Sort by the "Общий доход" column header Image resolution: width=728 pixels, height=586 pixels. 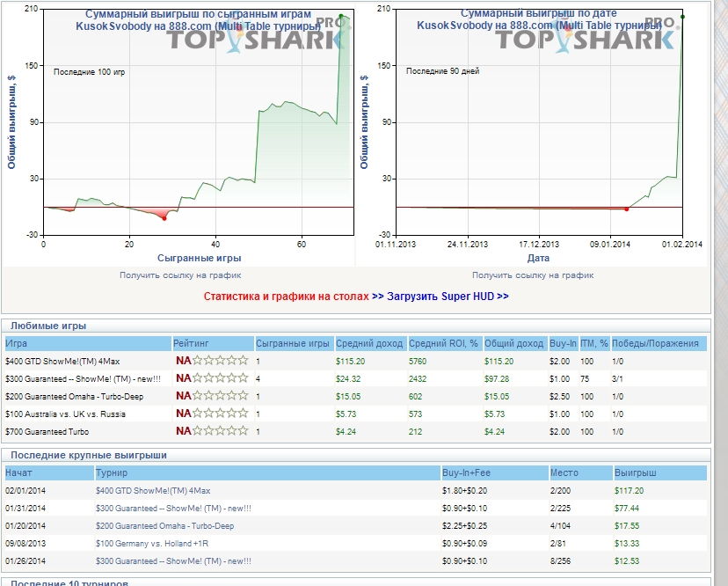pos(514,343)
